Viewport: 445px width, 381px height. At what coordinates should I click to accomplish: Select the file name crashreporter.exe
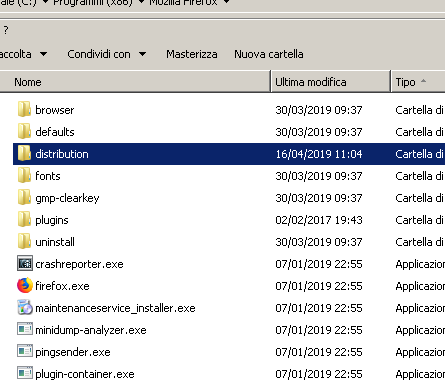pyautogui.click(x=79, y=264)
